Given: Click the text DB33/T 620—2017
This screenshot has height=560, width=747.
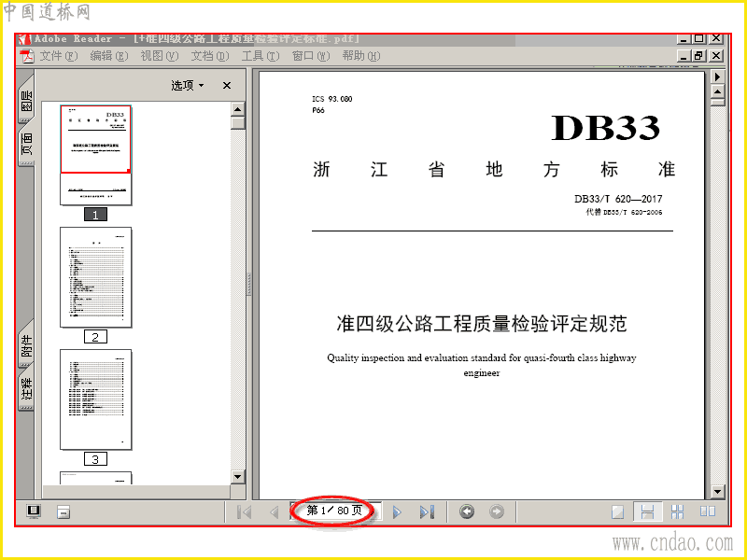Looking at the screenshot, I should 618,199.
